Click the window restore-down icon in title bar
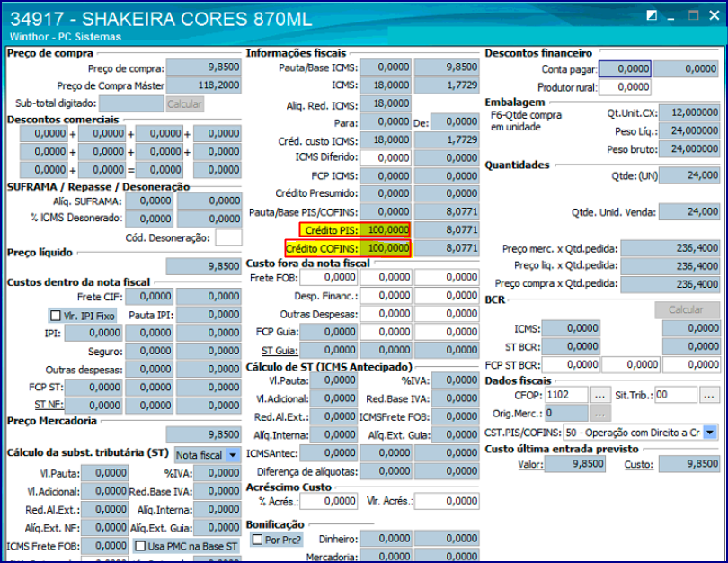Screen dimensions: 728x563 click(x=652, y=16)
